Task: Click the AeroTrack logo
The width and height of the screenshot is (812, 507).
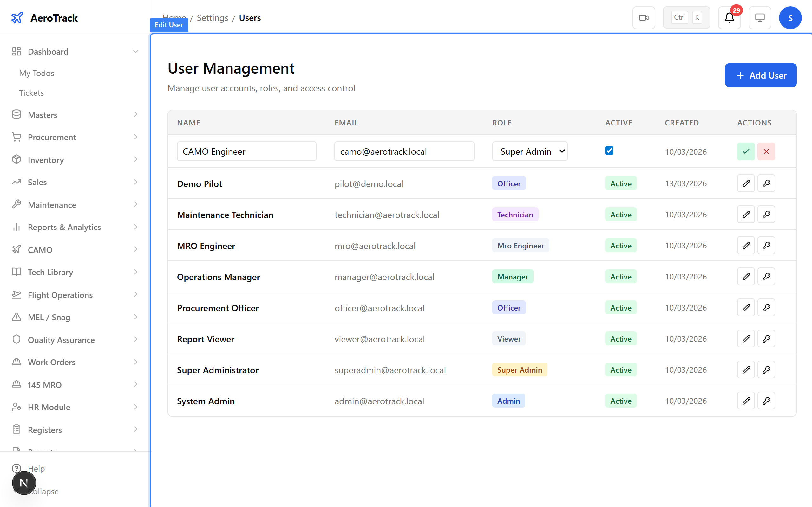Action: [44, 18]
